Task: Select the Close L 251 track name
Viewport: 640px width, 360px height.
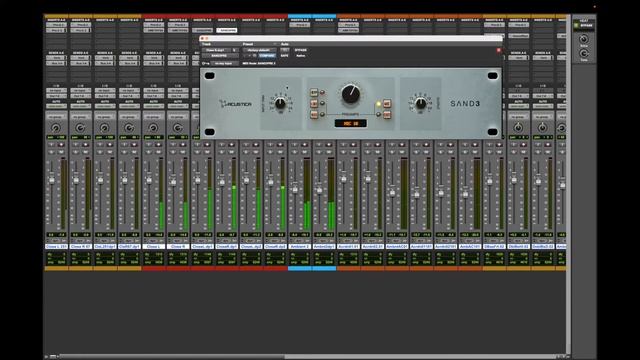Action: coord(56,247)
